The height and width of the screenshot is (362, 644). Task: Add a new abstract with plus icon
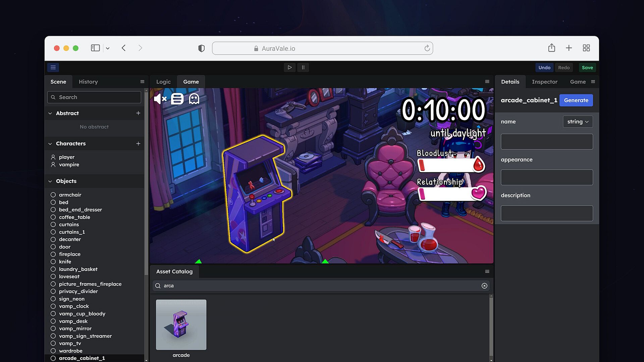(x=138, y=113)
